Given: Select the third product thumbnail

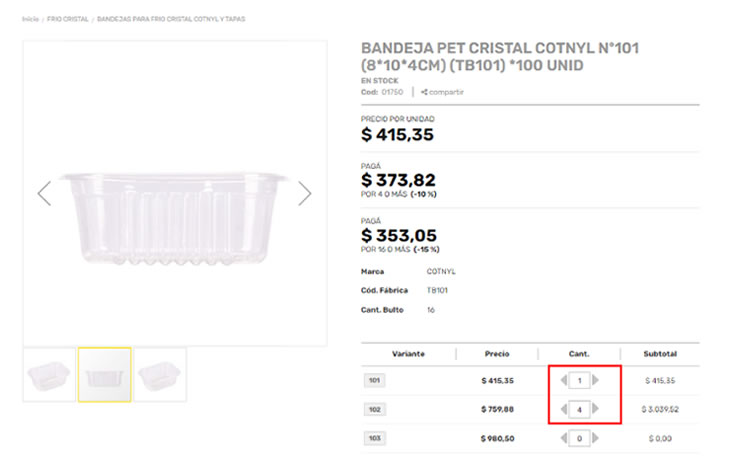Looking at the screenshot, I should point(160,375).
